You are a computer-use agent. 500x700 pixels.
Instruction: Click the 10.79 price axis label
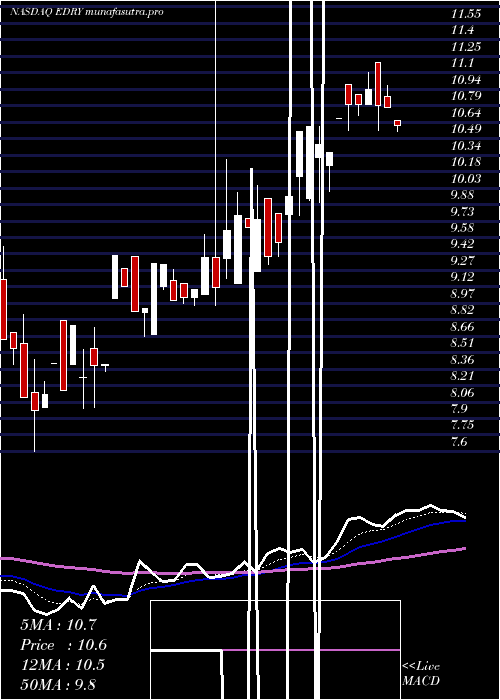[x=465, y=96]
